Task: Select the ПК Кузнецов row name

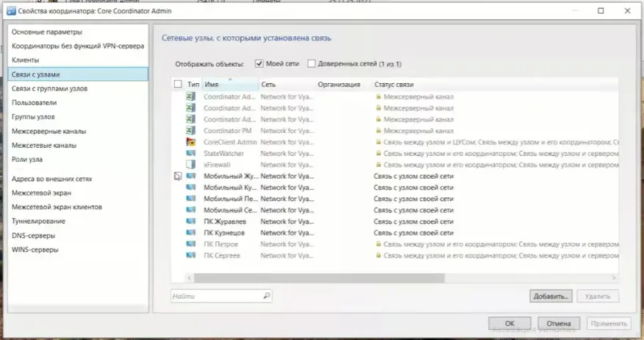Action: pyautogui.click(x=224, y=233)
